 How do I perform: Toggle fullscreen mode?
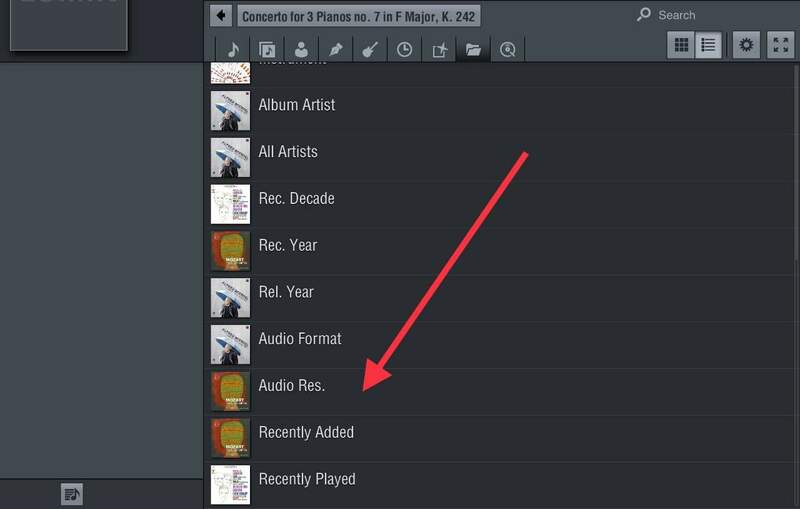pyautogui.click(x=780, y=45)
